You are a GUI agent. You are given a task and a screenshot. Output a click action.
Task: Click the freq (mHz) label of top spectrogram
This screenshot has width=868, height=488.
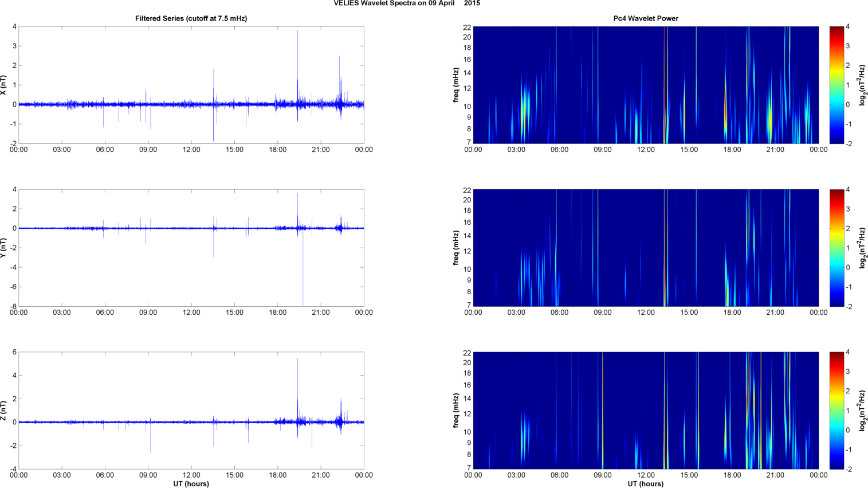[455, 85]
